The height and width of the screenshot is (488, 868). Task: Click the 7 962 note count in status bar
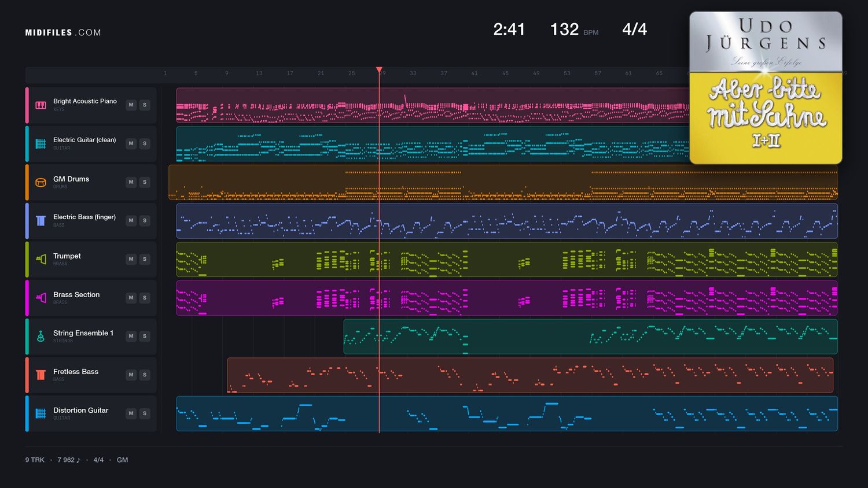point(69,460)
